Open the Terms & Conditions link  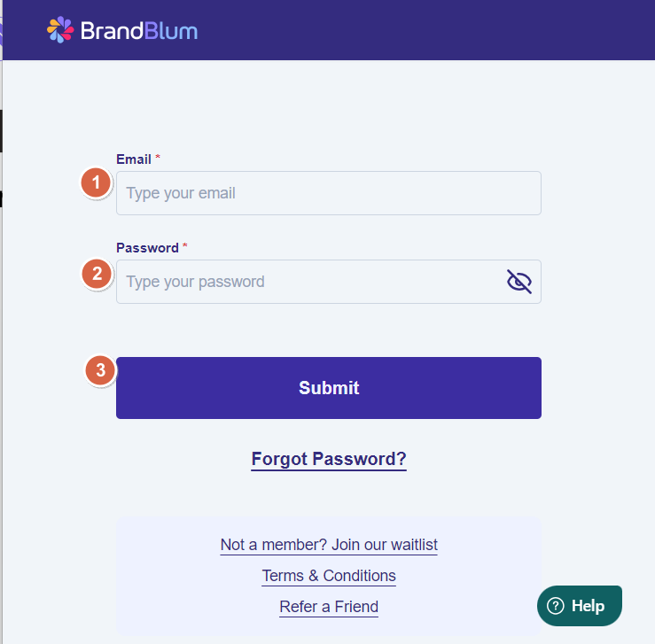tap(329, 576)
